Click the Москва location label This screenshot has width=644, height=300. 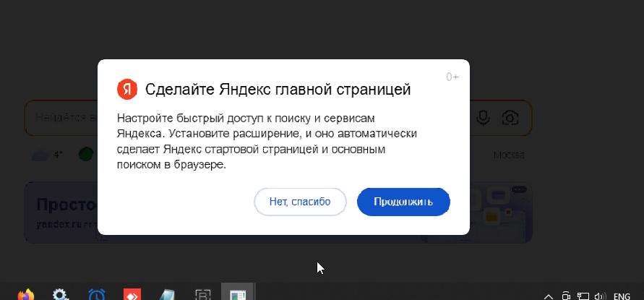(509, 155)
